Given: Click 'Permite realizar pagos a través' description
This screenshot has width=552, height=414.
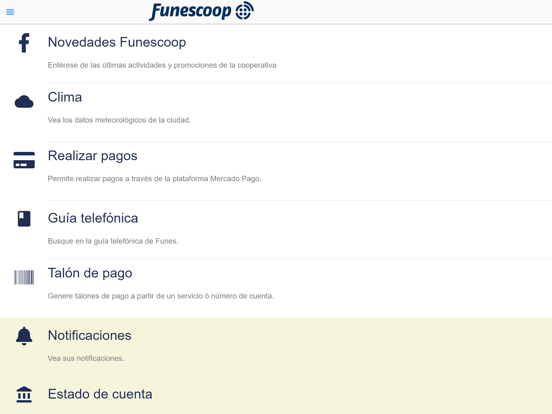Looking at the screenshot, I should coord(155,179).
